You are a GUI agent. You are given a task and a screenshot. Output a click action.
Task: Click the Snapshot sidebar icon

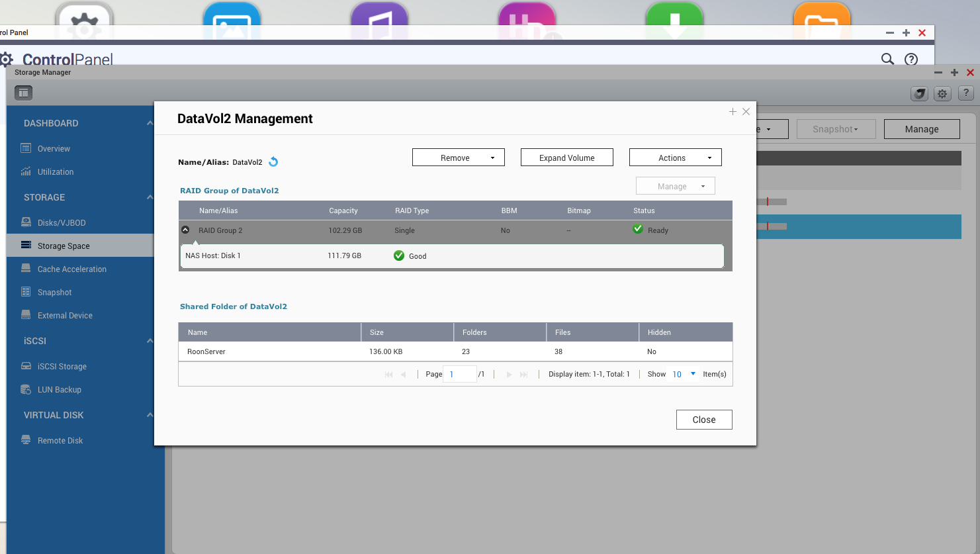tap(24, 292)
